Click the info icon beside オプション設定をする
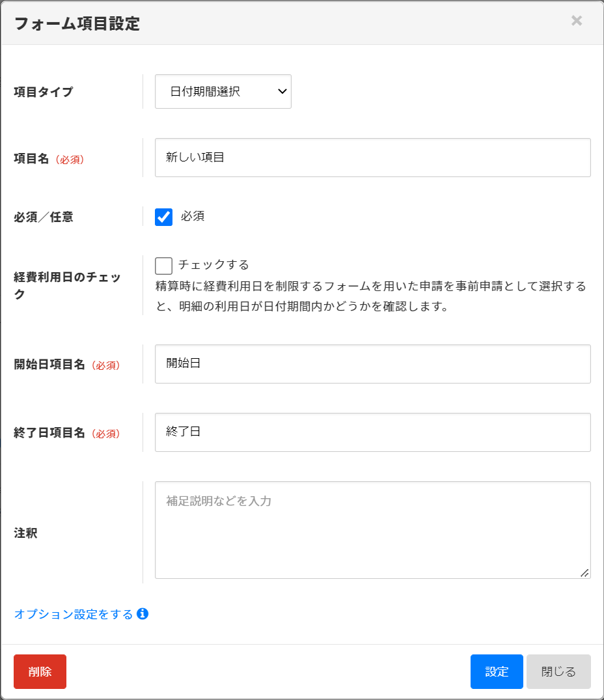604x700 pixels. 143,613
